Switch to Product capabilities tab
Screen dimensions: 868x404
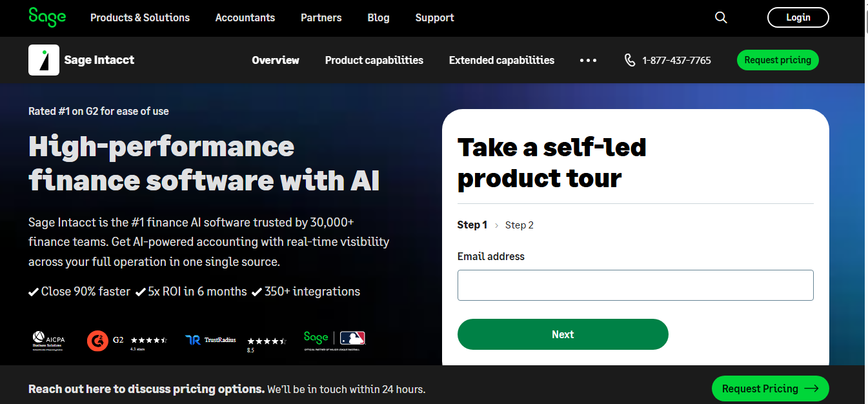pyautogui.click(x=374, y=60)
